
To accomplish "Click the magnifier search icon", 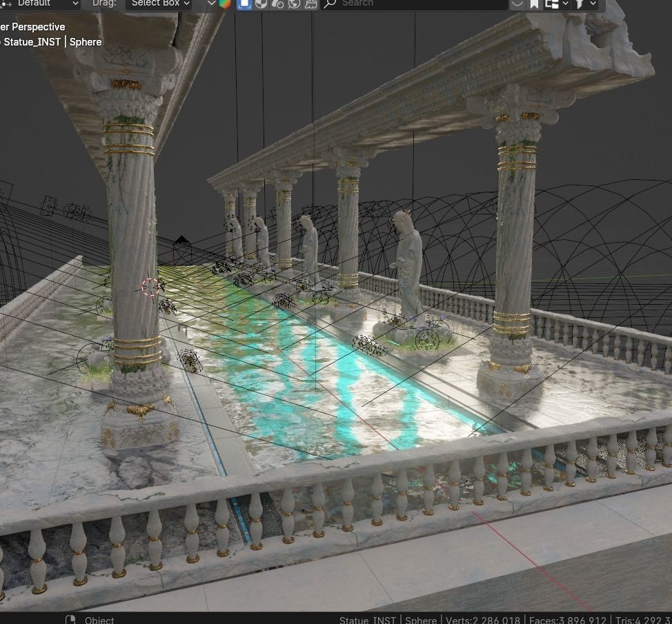I will (330, 4).
